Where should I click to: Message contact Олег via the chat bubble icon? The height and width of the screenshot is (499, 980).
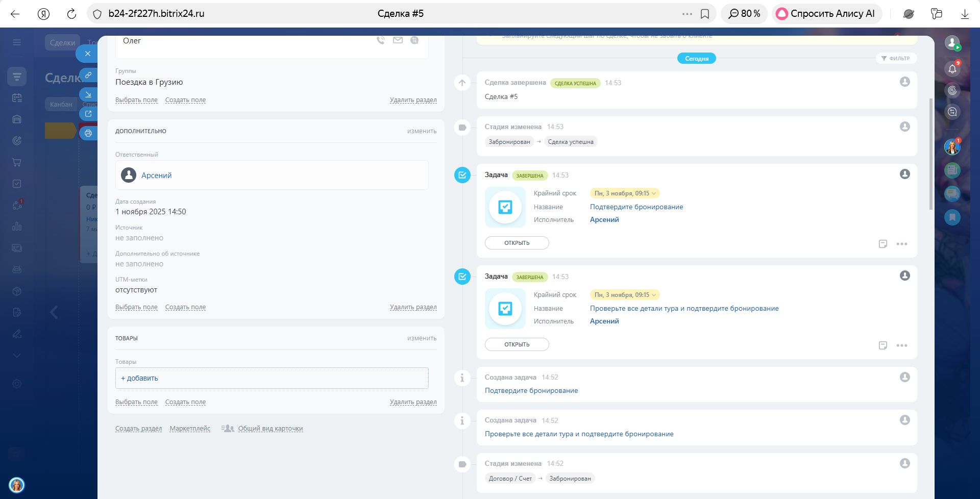point(414,40)
